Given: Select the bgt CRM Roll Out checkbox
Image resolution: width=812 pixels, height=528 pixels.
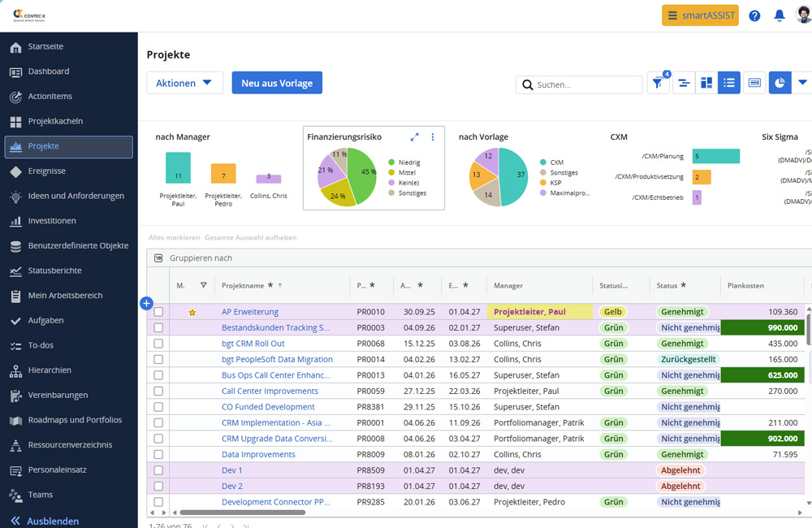Looking at the screenshot, I should click(158, 344).
